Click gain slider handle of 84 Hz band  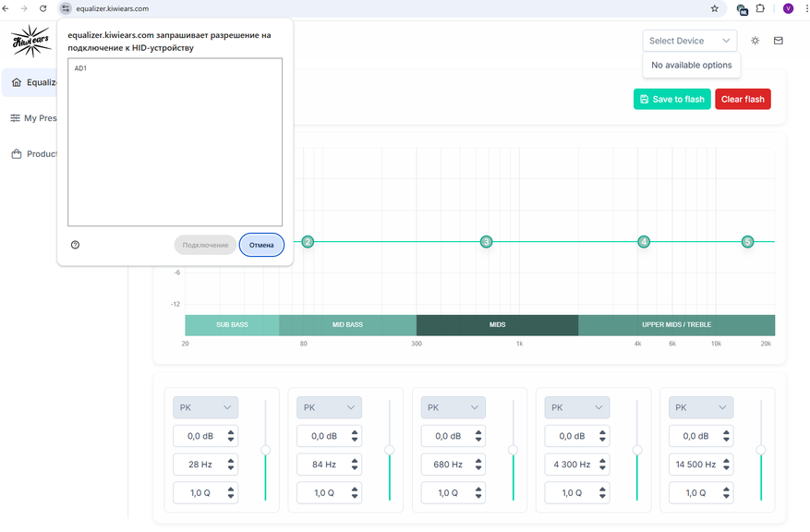tap(390, 450)
